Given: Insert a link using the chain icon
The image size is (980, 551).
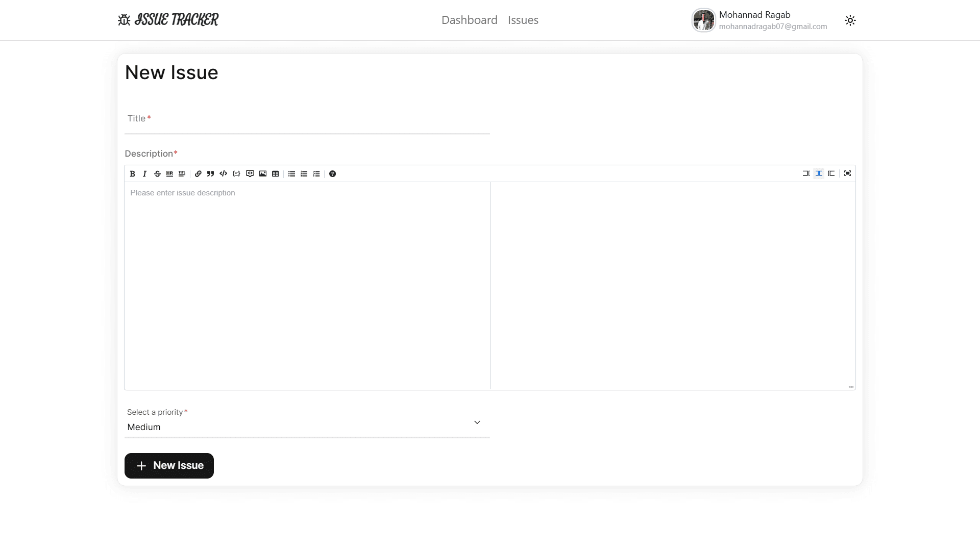Looking at the screenshot, I should tap(198, 174).
